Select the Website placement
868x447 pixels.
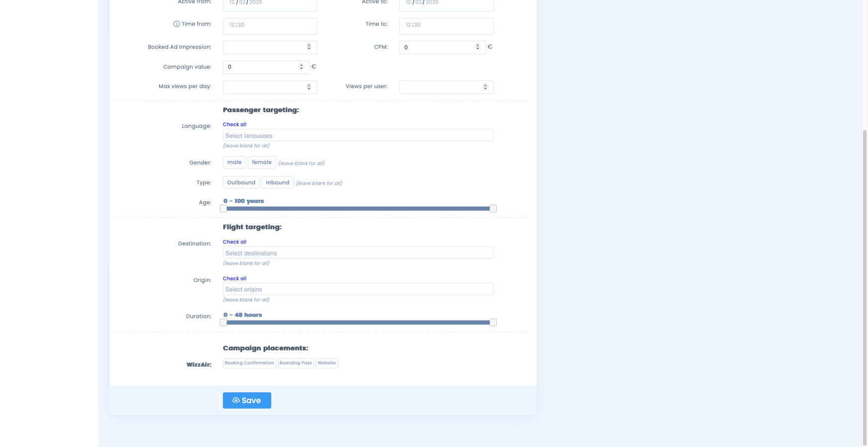tap(326, 363)
